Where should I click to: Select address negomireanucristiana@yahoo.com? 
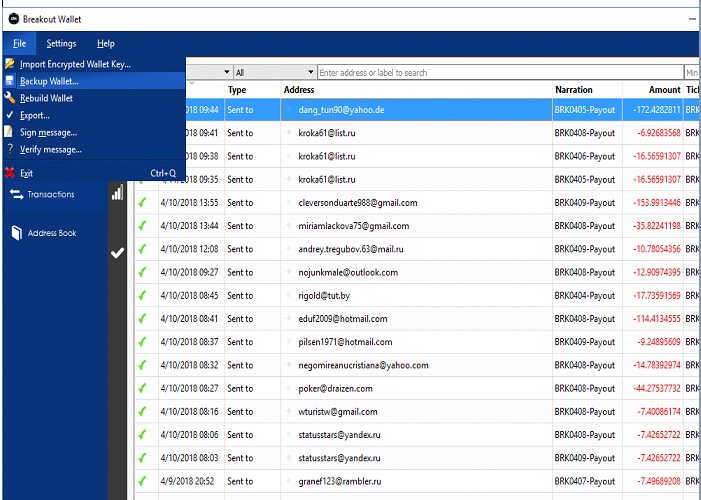363,365
